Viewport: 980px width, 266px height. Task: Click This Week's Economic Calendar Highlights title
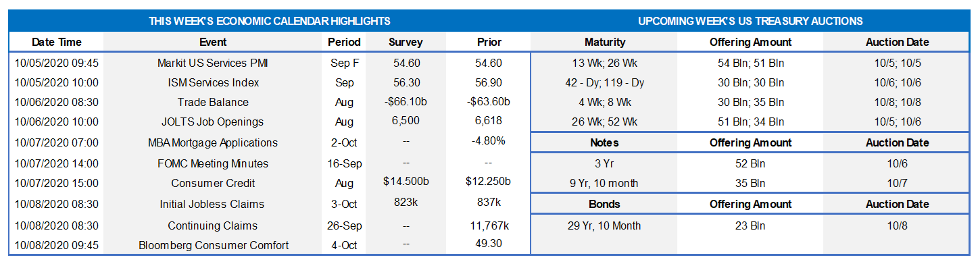(269, 22)
